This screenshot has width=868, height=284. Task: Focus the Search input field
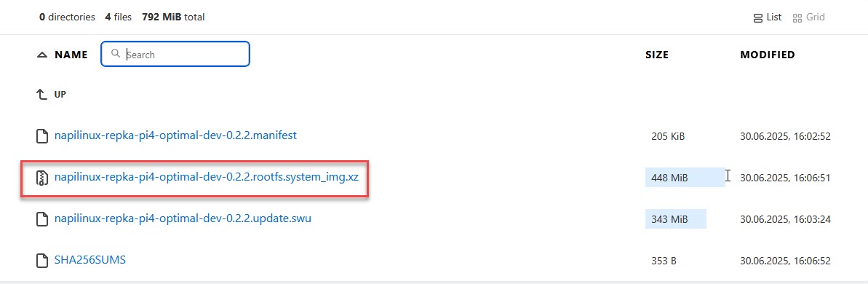tap(175, 55)
